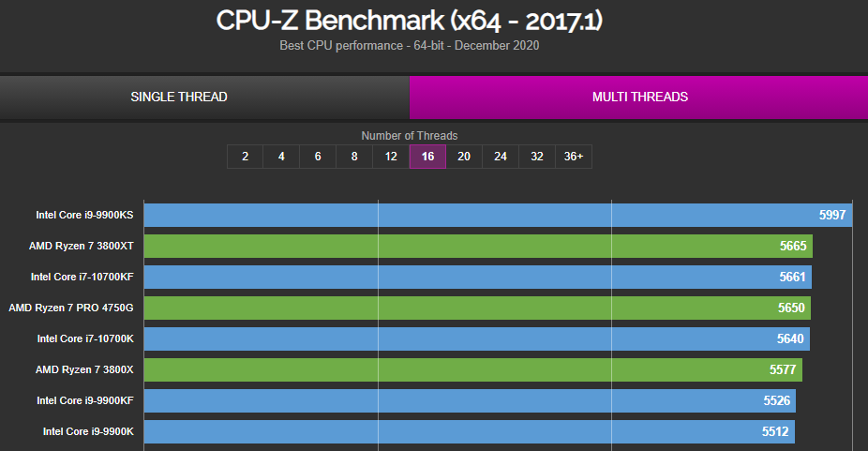Click the Intel Core i9-9900K score 5512
The image size is (868, 451).
click(x=775, y=431)
